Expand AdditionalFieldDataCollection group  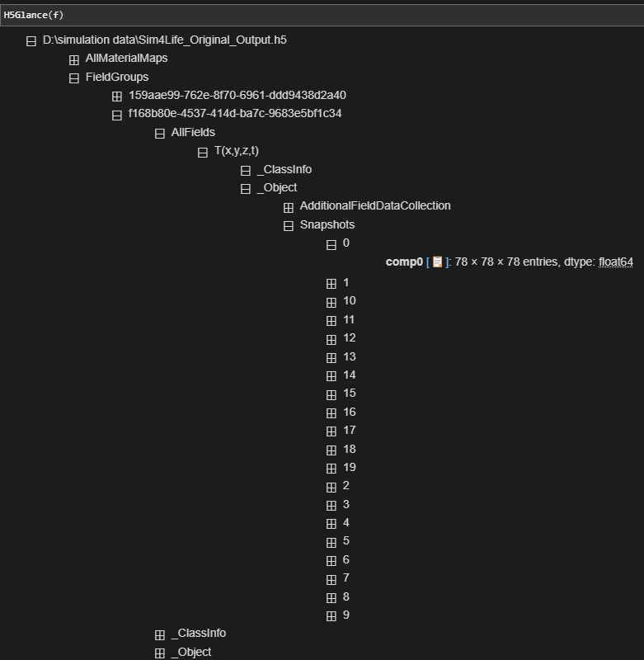[x=289, y=207]
